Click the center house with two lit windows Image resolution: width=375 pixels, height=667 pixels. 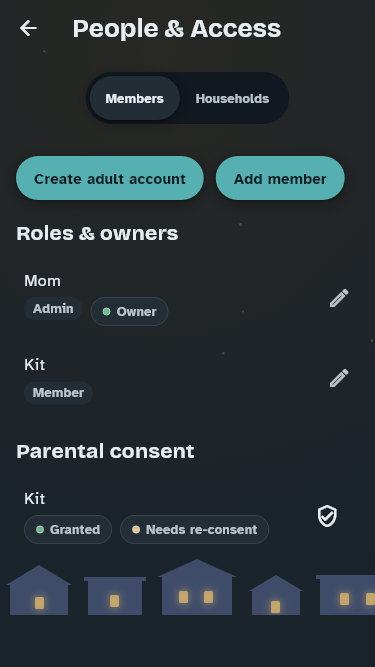197,587
